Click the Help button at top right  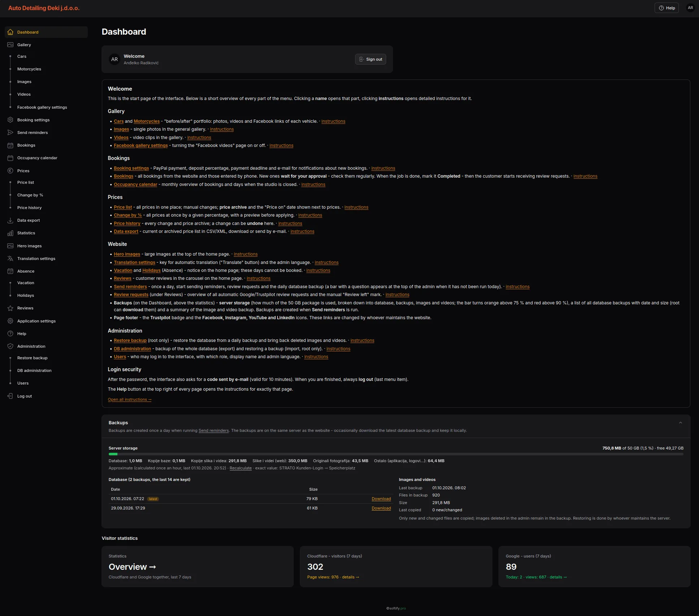pos(666,8)
